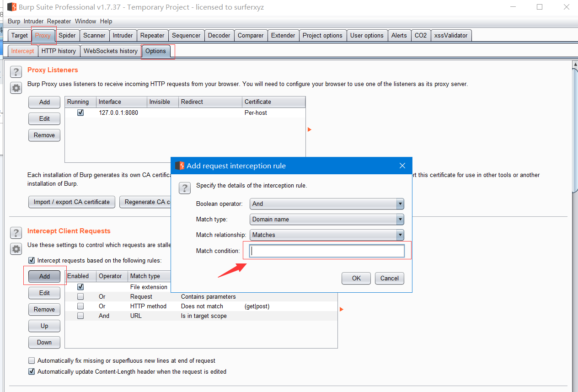578x392 pixels.
Task: Open the xssValidator tab
Action: [451, 35]
